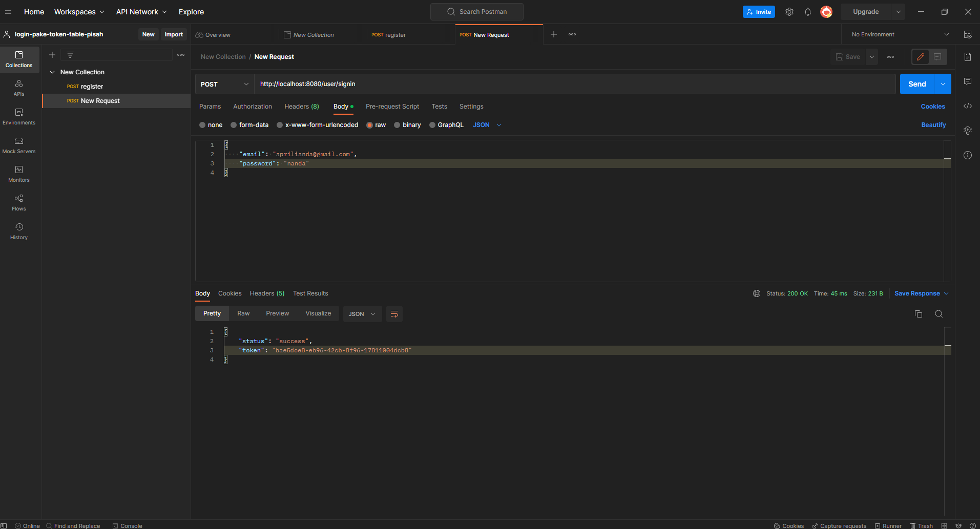Open the Mock Servers sidebar panel
This screenshot has height=529, width=980.
(x=19, y=145)
